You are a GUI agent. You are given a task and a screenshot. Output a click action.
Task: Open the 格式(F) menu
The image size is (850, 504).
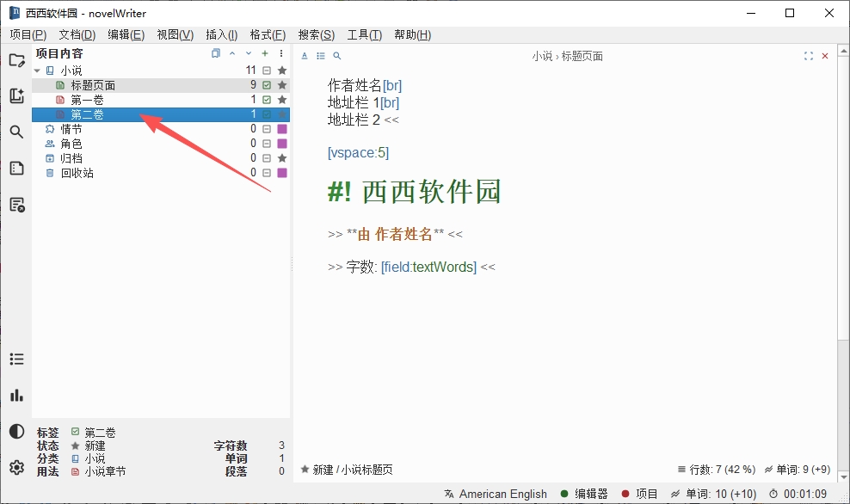[x=268, y=34]
